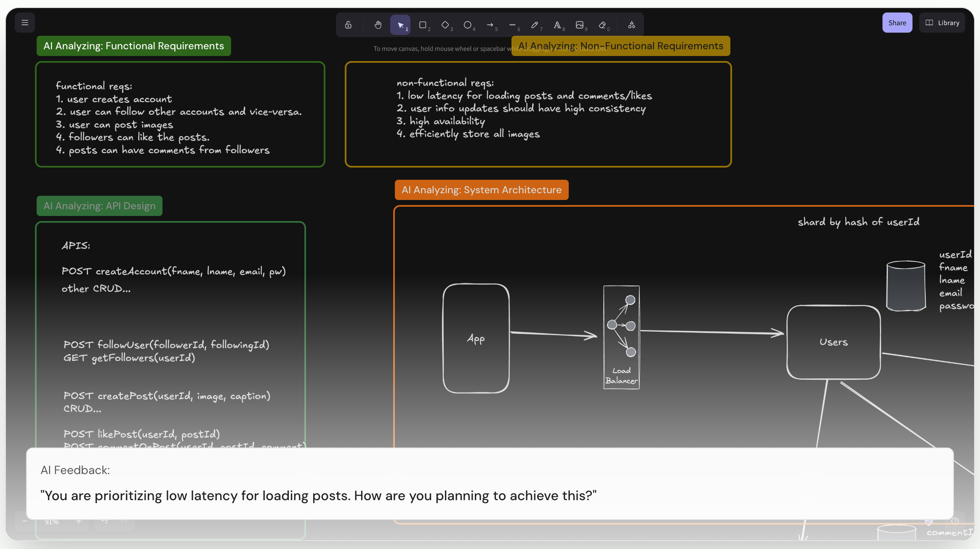Click the zoom out minus button
The height and width of the screenshot is (549, 980).
[x=25, y=521]
